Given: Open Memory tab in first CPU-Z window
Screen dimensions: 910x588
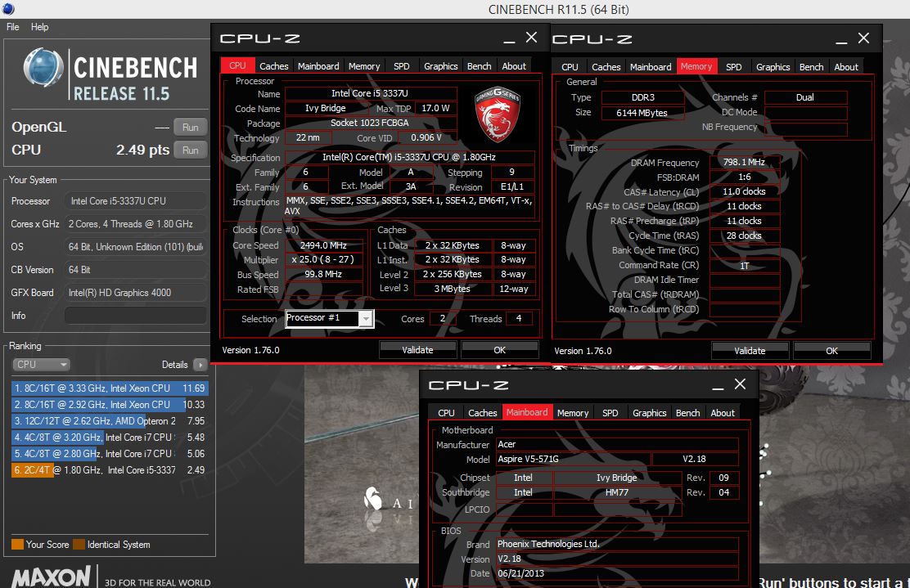Looking at the screenshot, I should [364, 66].
